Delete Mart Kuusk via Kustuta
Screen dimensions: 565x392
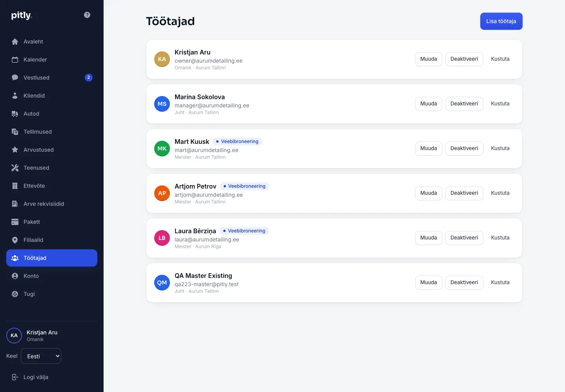coord(500,149)
